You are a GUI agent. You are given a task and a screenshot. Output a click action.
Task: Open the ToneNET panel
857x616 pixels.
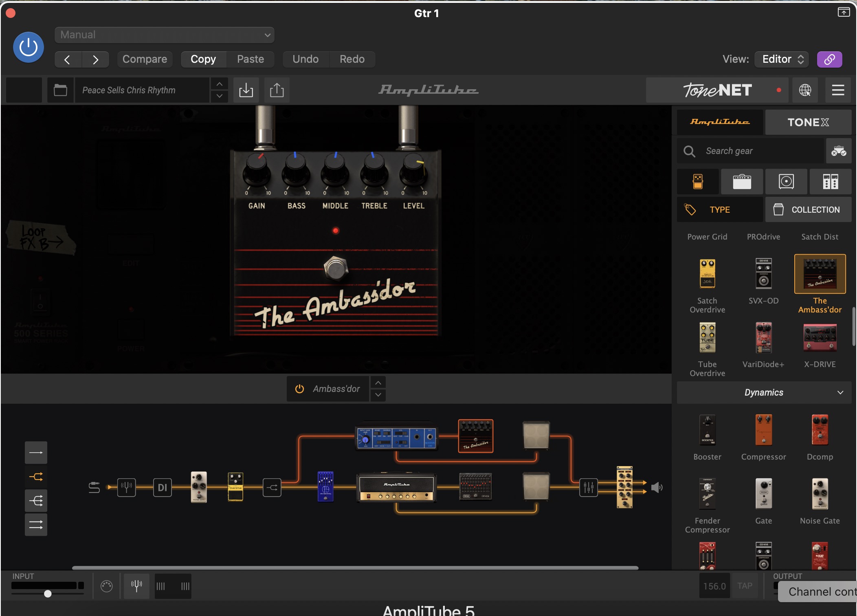(718, 90)
